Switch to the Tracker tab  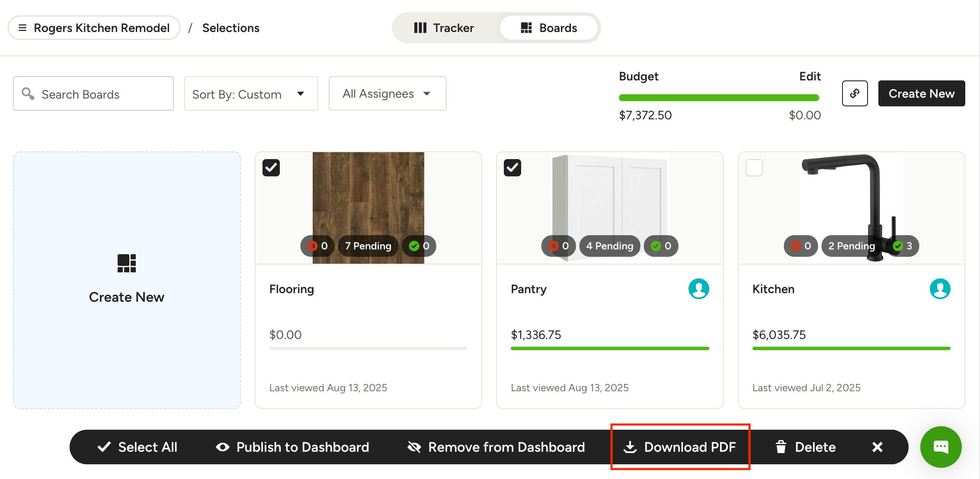[444, 28]
